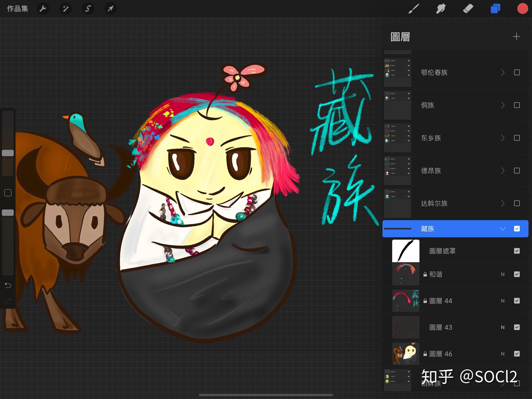
Task: Select the Selection S-shaped tool
Action: [88, 9]
